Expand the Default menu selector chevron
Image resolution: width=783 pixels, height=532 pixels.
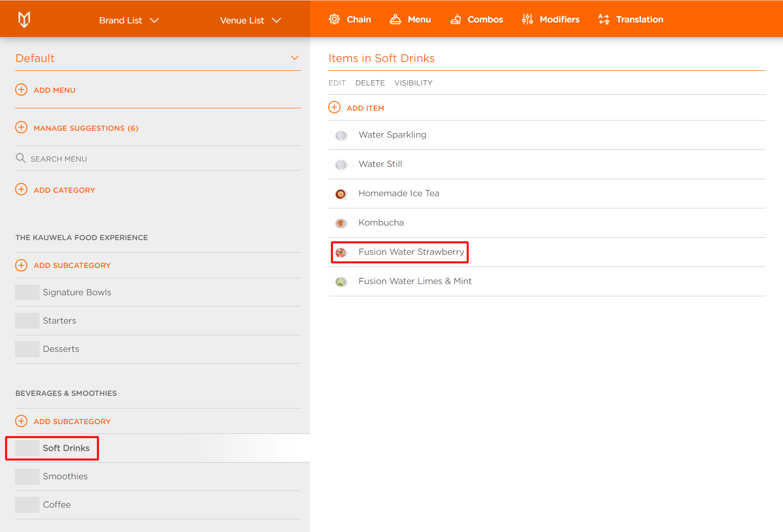[x=295, y=58]
